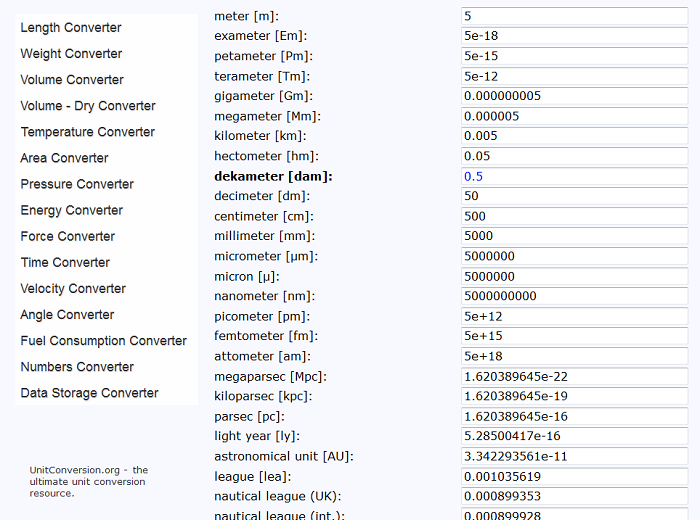The image size is (700, 520).
Task: Select the centimeter [cm] field
Action: point(575,216)
